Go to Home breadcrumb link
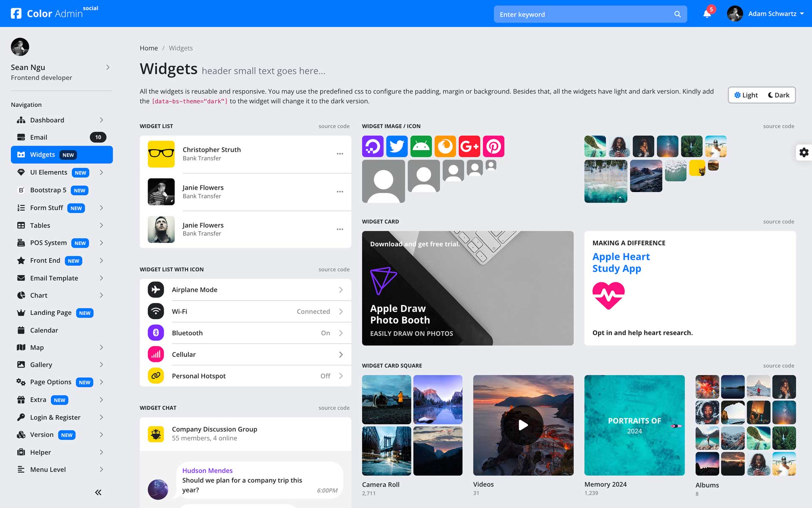Viewport: 812px width, 508px height. (x=148, y=48)
